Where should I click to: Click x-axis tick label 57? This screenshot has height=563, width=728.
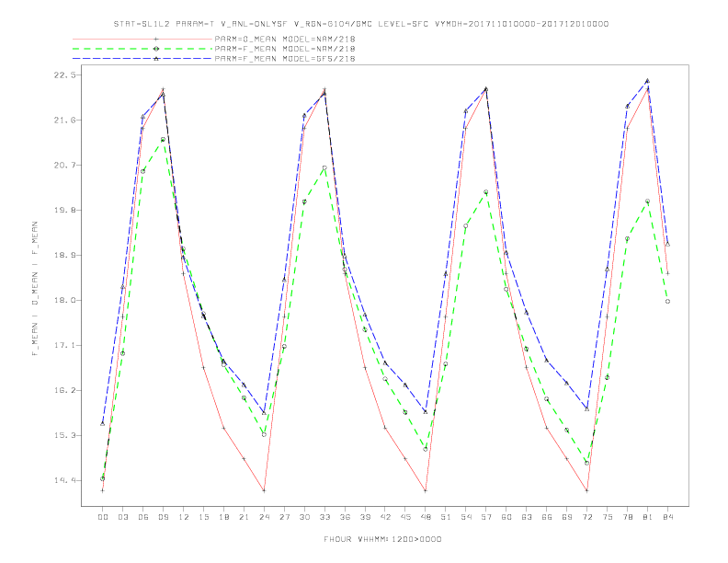pos(486,517)
